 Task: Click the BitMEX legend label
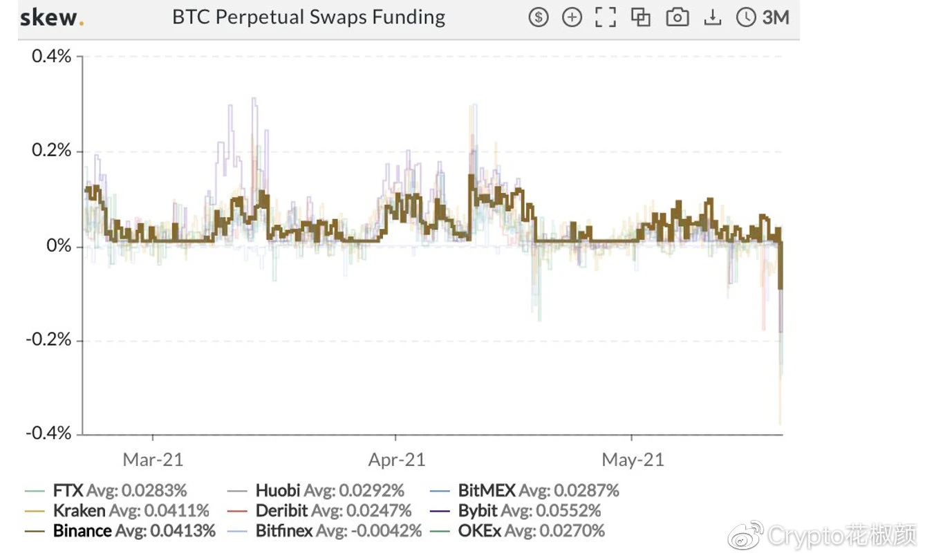(487, 491)
